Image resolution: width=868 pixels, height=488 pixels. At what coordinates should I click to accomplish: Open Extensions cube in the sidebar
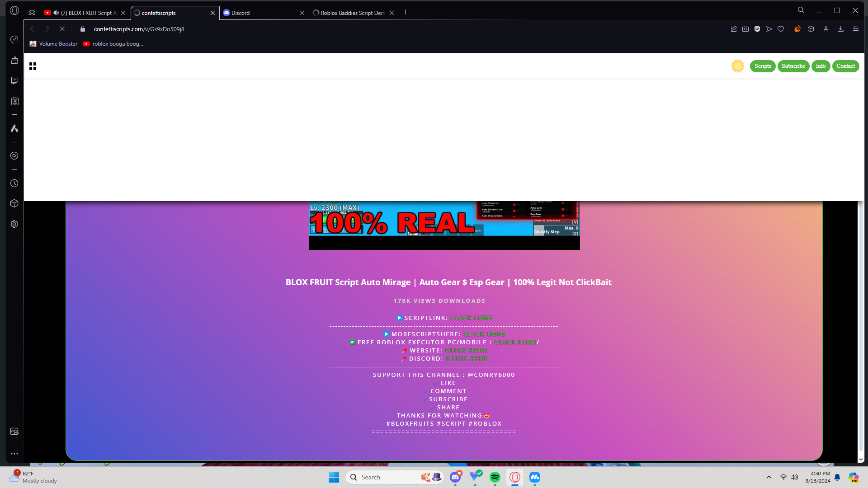click(x=14, y=203)
